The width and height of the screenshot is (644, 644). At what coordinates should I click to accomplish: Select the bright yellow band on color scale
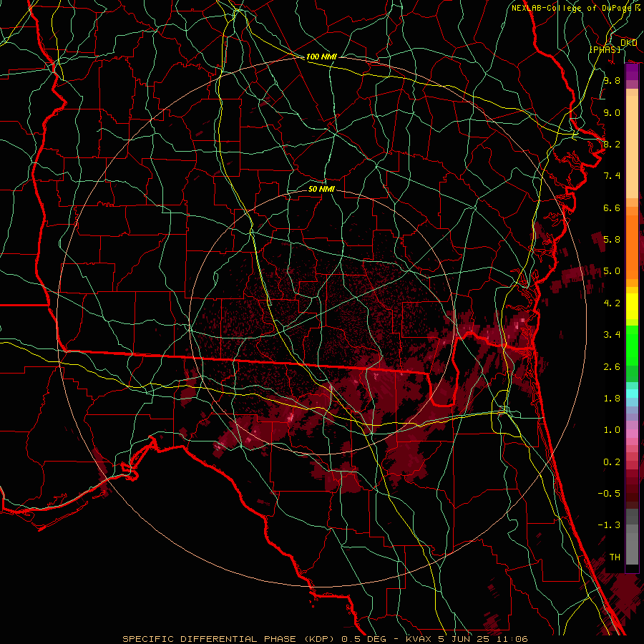(x=632, y=306)
